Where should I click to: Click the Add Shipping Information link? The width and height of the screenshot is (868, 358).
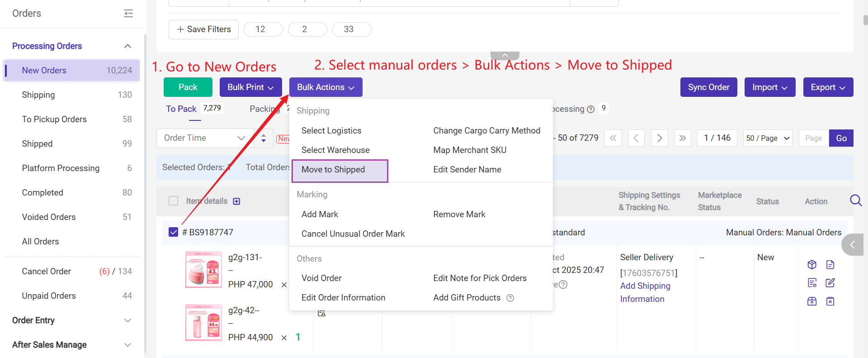645,292
